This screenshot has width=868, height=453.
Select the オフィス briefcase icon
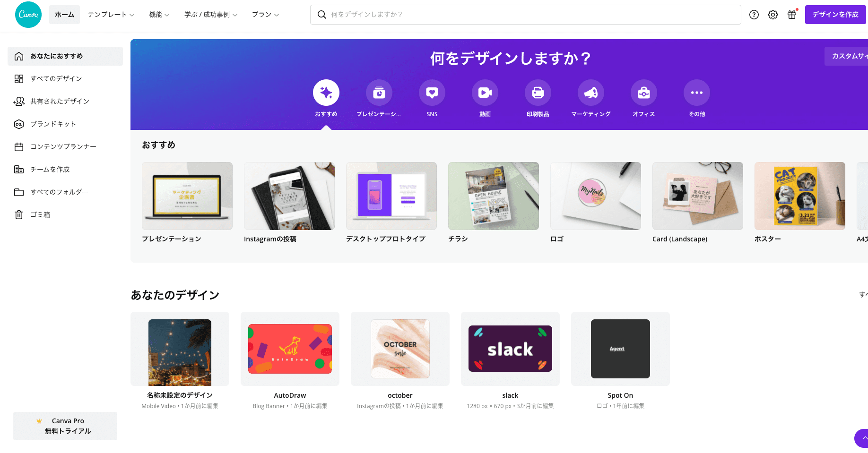coord(644,93)
